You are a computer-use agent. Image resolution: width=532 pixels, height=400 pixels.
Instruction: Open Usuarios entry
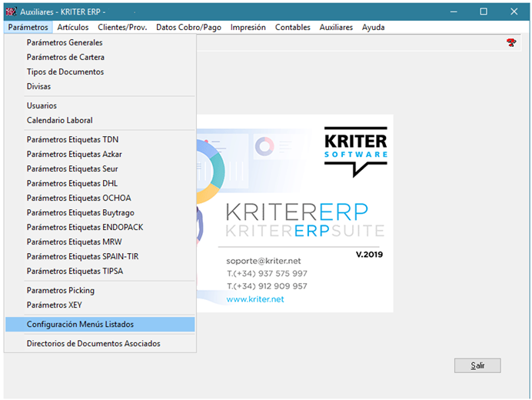coord(100,105)
